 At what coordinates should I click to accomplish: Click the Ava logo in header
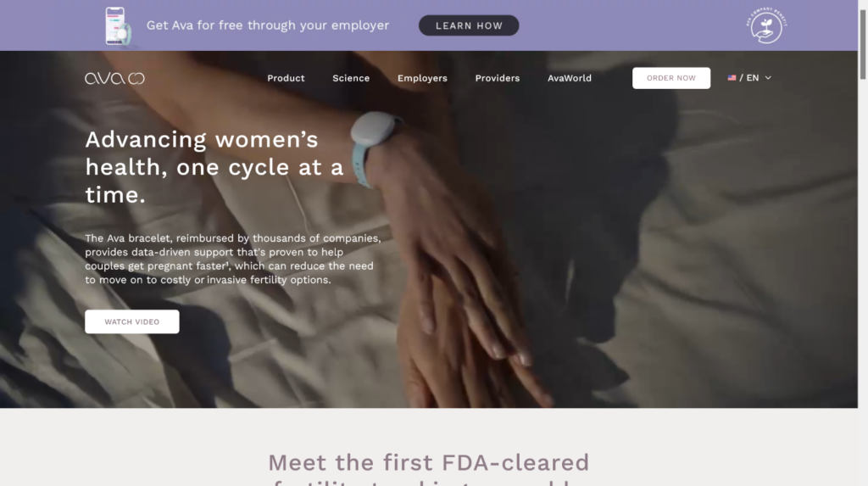114,79
